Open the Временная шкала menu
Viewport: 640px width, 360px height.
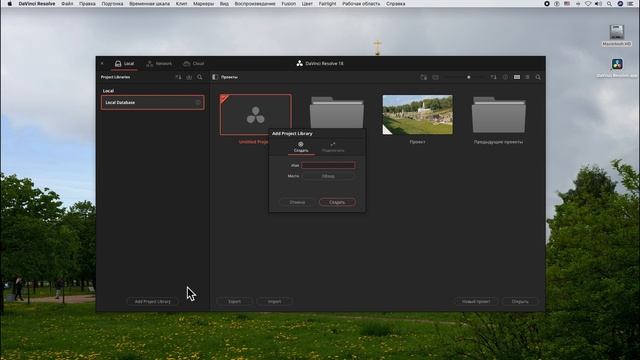coord(149,4)
